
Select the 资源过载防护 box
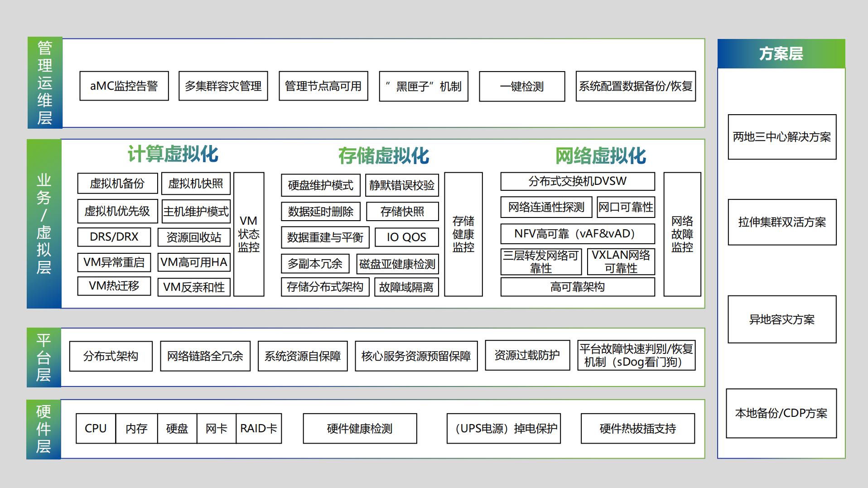click(x=527, y=355)
